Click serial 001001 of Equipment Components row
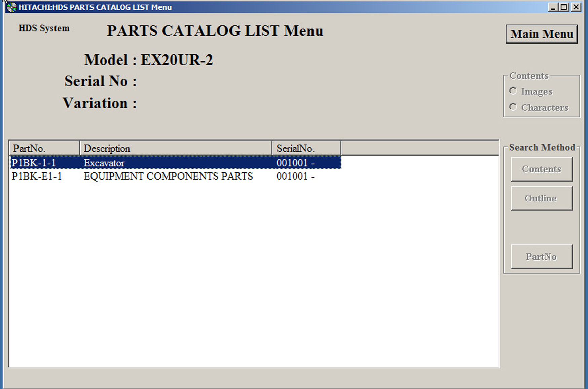588x389 pixels. [292, 177]
